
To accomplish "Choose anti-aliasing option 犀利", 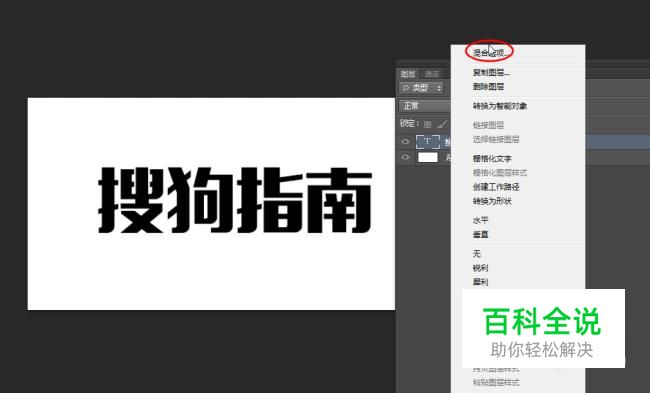I will point(480,282).
